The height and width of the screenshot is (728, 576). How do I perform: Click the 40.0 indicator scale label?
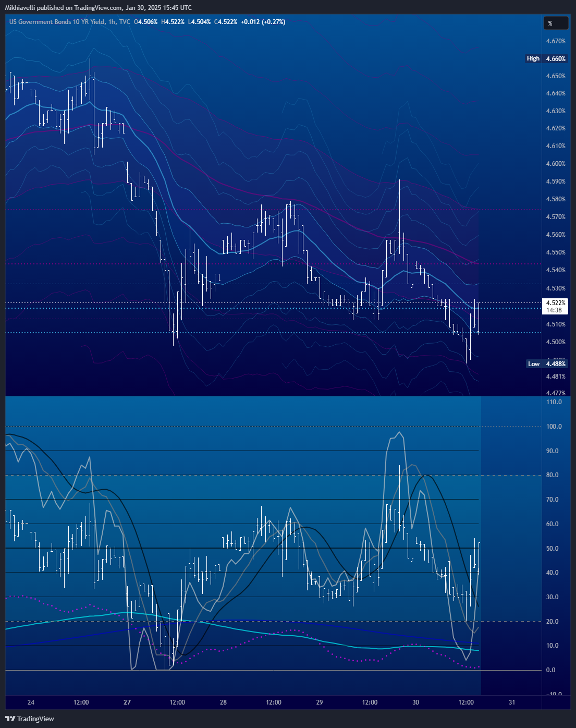pyautogui.click(x=554, y=573)
